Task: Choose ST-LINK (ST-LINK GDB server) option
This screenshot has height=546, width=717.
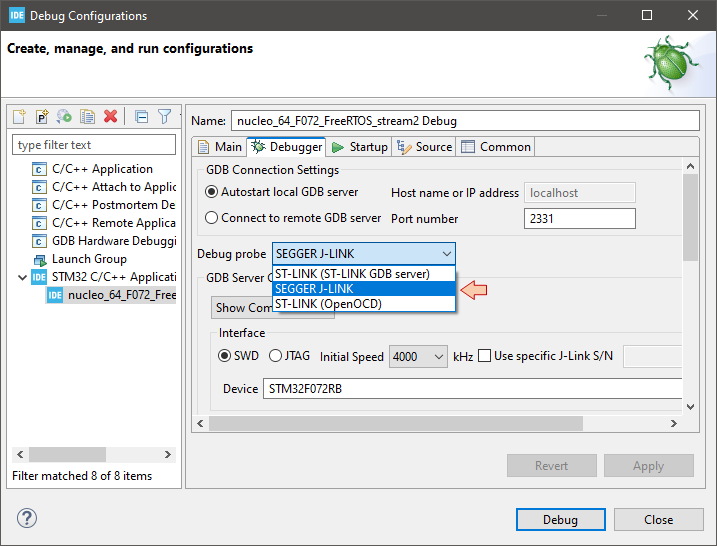Action: point(364,274)
